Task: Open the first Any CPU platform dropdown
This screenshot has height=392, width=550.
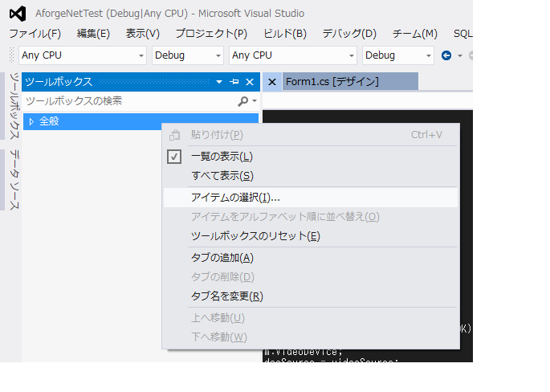Action: (x=83, y=55)
